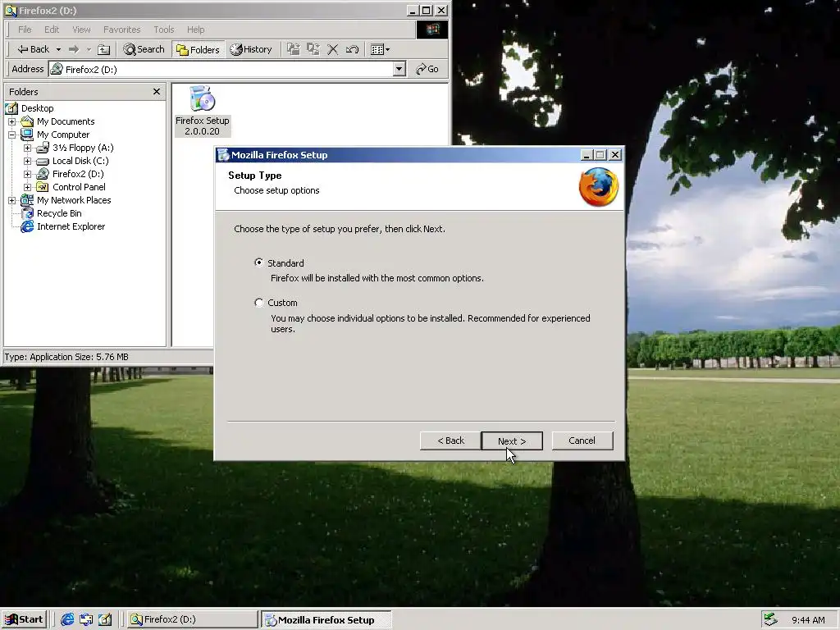Open the Views dropdown in toolbar
The height and width of the screenshot is (630, 840).
380,49
